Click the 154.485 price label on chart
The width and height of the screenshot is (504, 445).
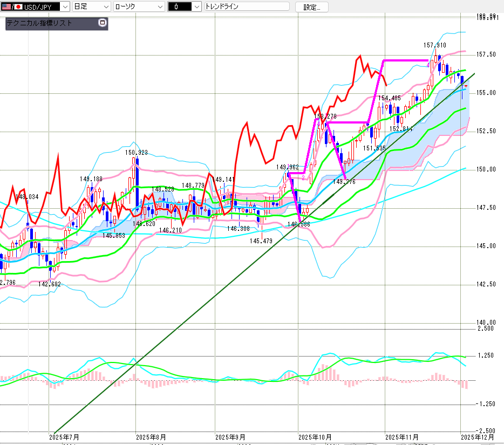pos(390,98)
